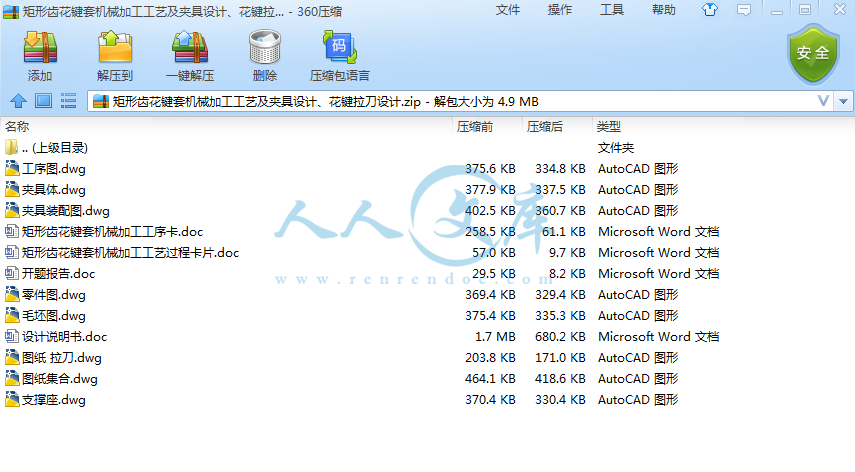Click the 330.4 KB compressed size
This screenshot has height=472, width=855.
coord(560,400)
